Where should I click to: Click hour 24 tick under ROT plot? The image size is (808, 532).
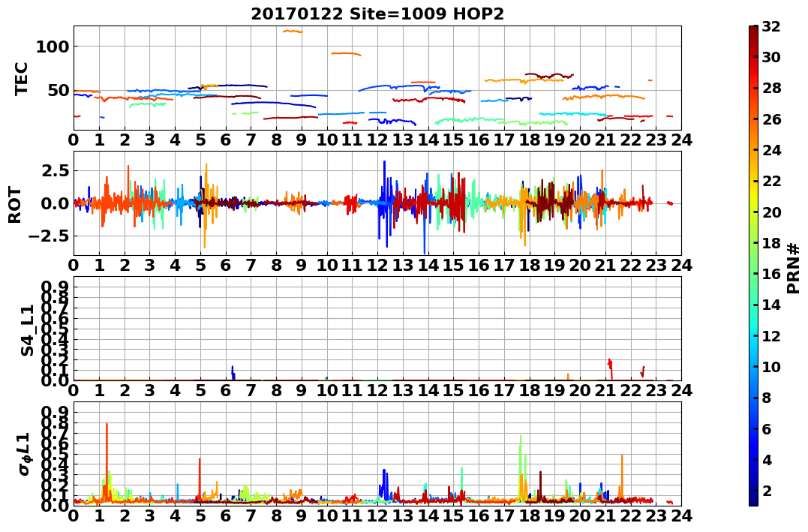(x=681, y=265)
